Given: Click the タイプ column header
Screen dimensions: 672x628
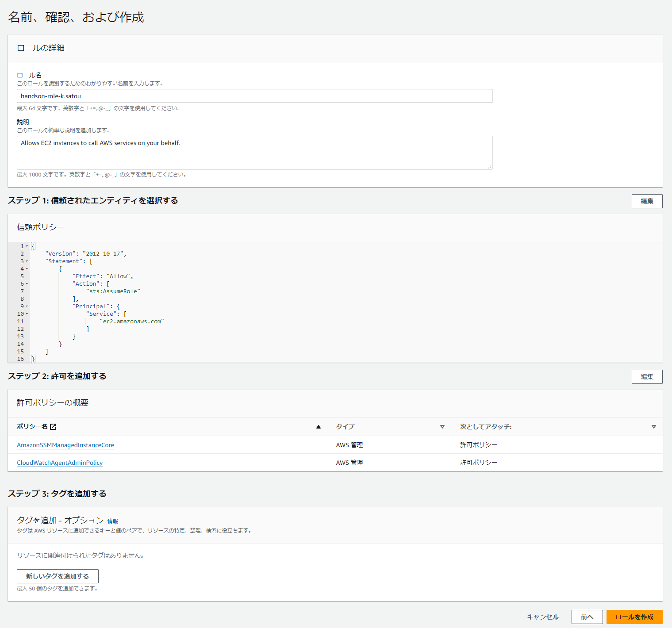Looking at the screenshot, I should point(345,427).
